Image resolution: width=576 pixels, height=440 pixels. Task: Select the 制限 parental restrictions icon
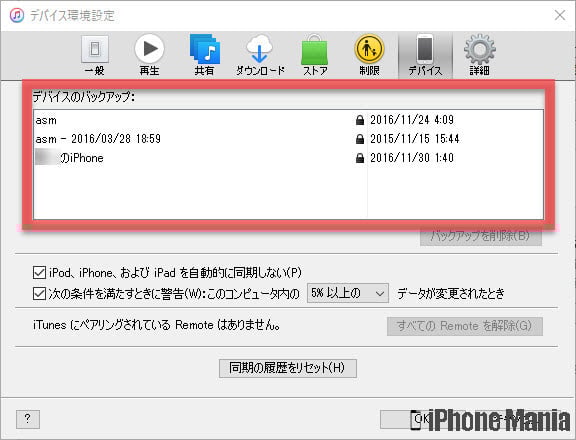pyautogui.click(x=369, y=56)
